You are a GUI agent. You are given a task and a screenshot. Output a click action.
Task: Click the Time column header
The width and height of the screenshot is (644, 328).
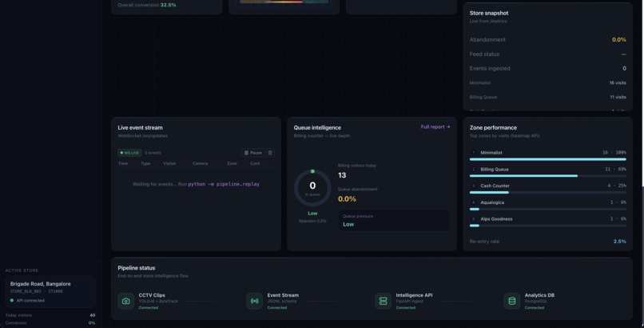pos(123,163)
